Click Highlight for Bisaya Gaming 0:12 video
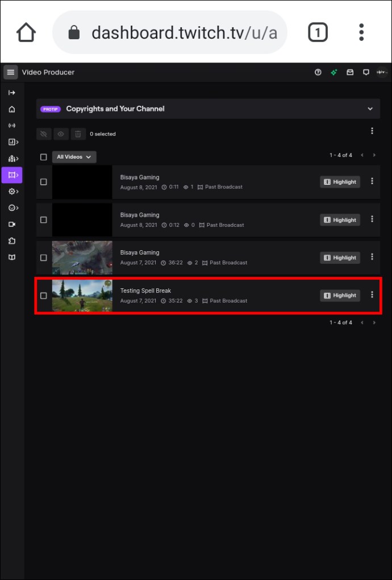 tap(340, 219)
